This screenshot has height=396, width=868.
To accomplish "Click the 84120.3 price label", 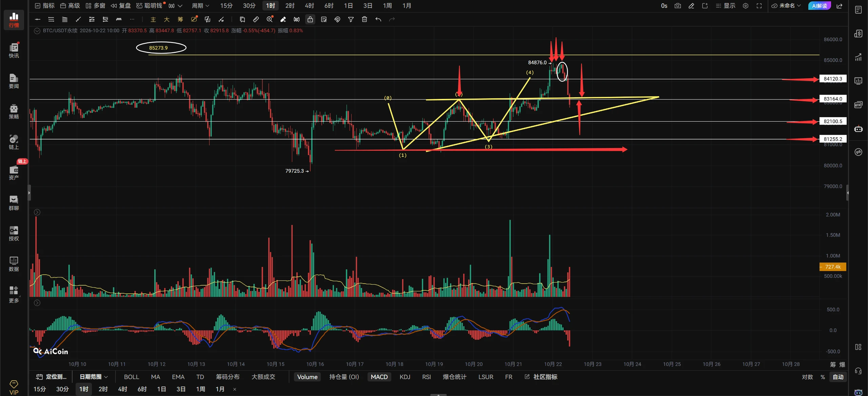I will 833,79.
